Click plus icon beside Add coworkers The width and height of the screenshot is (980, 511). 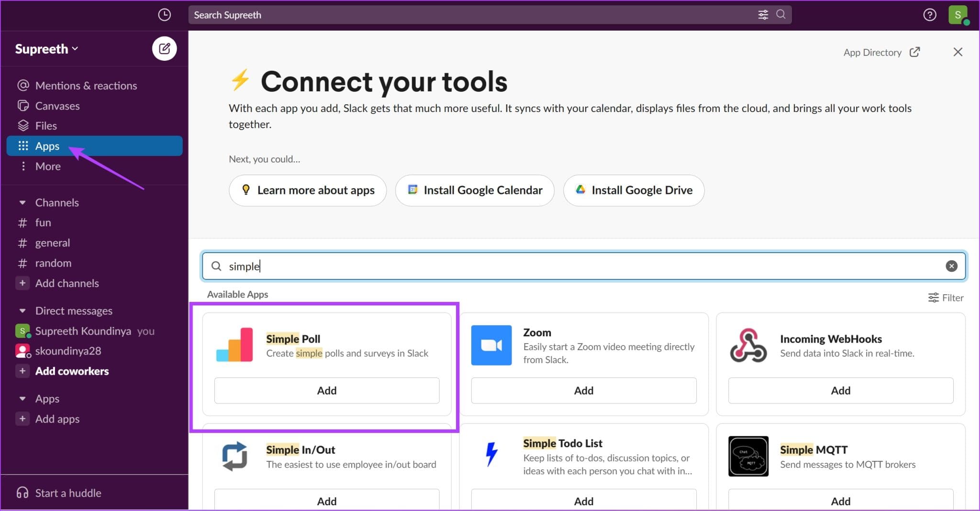coord(22,371)
